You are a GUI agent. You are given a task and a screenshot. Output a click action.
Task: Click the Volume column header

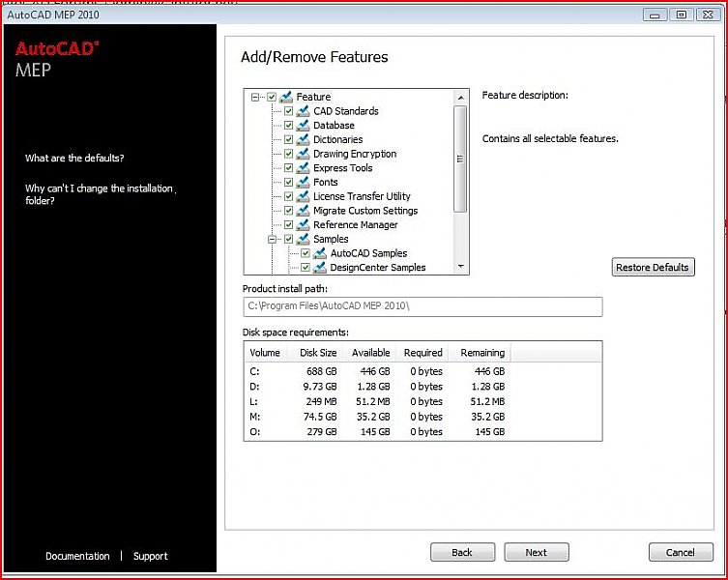(x=266, y=353)
